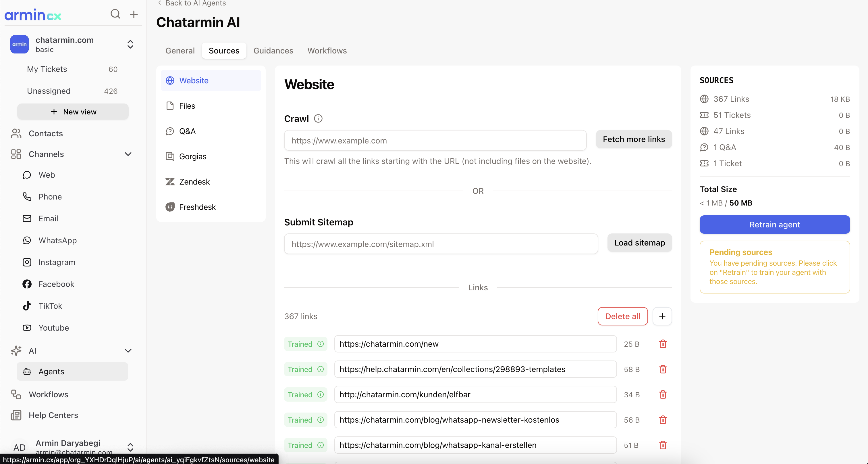The image size is (868, 464).
Task: Open the TikTok channel
Action: [x=50, y=306]
